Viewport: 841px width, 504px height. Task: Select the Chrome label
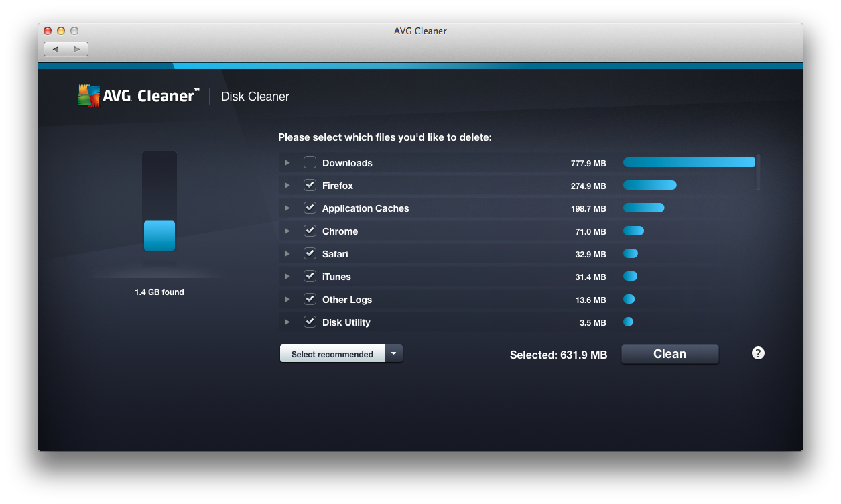[x=340, y=231]
